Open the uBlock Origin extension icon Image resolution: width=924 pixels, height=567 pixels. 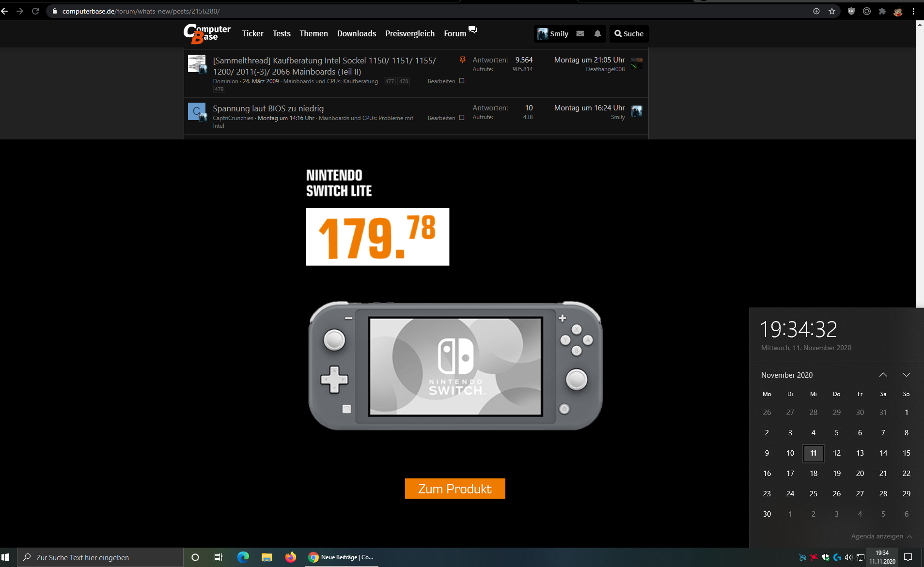coord(851,11)
